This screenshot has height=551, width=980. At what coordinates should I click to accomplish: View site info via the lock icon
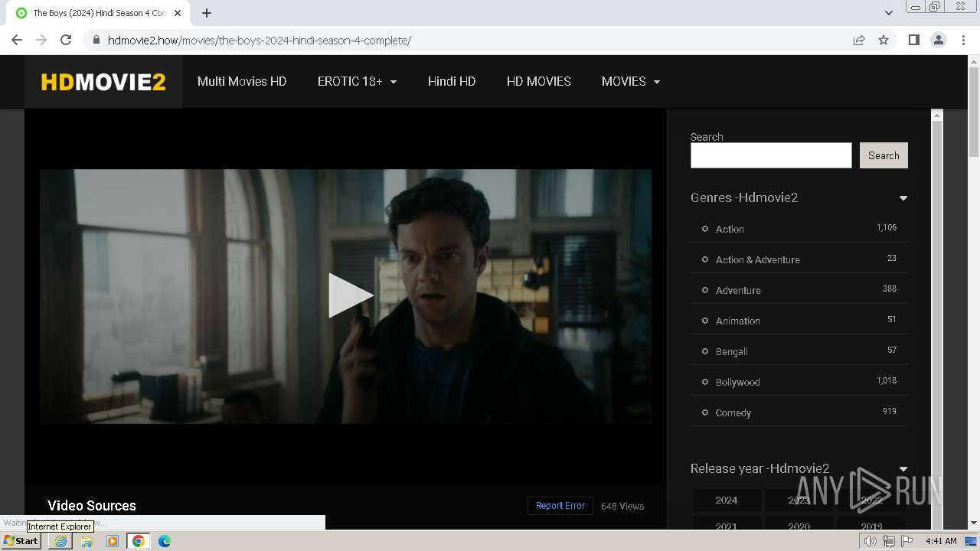pos(96,40)
